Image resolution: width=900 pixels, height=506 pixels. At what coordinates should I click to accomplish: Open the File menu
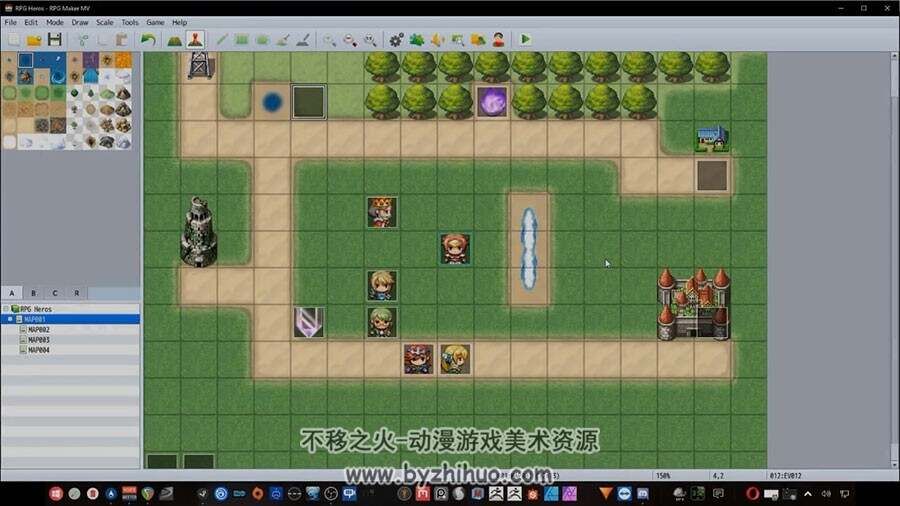(x=10, y=22)
